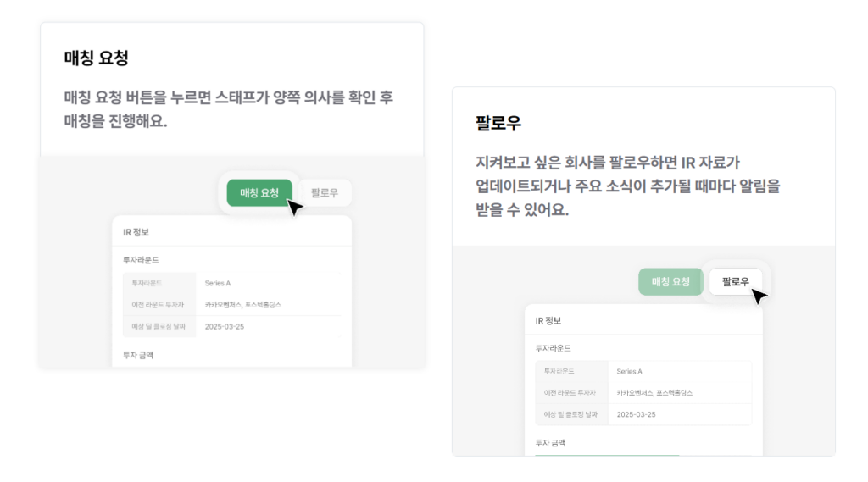Click the description text about staff confirming matching
This screenshot has height=482, width=868.
tap(228, 109)
